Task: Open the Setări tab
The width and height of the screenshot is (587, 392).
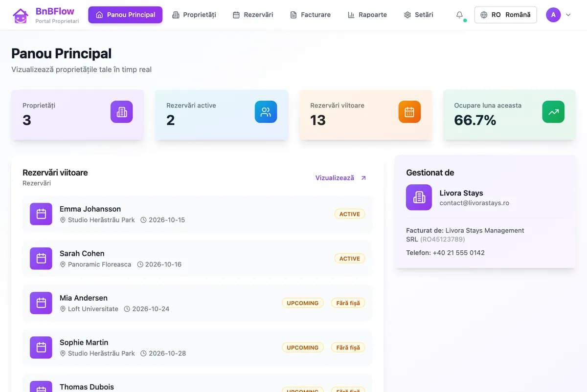Action: coord(419,15)
